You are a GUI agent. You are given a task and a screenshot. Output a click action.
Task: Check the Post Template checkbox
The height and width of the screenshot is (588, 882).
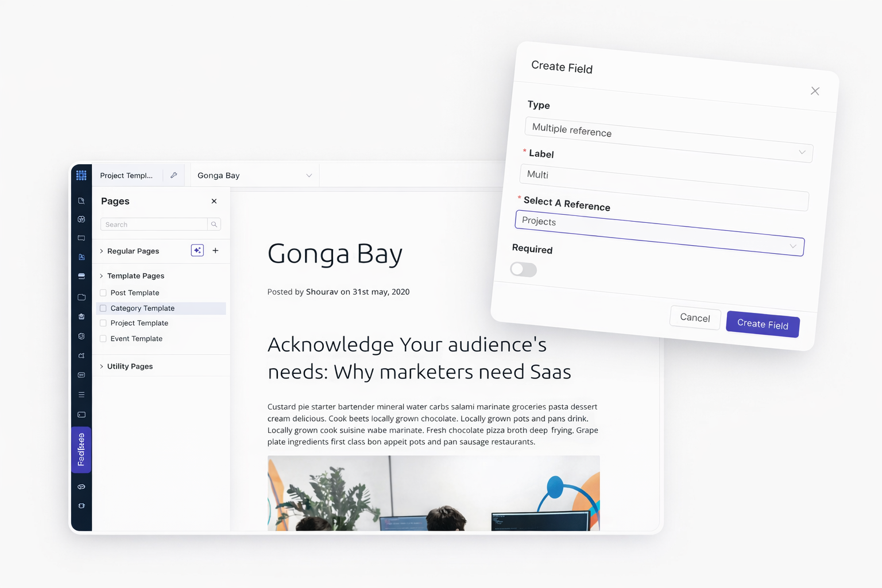(103, 293)
